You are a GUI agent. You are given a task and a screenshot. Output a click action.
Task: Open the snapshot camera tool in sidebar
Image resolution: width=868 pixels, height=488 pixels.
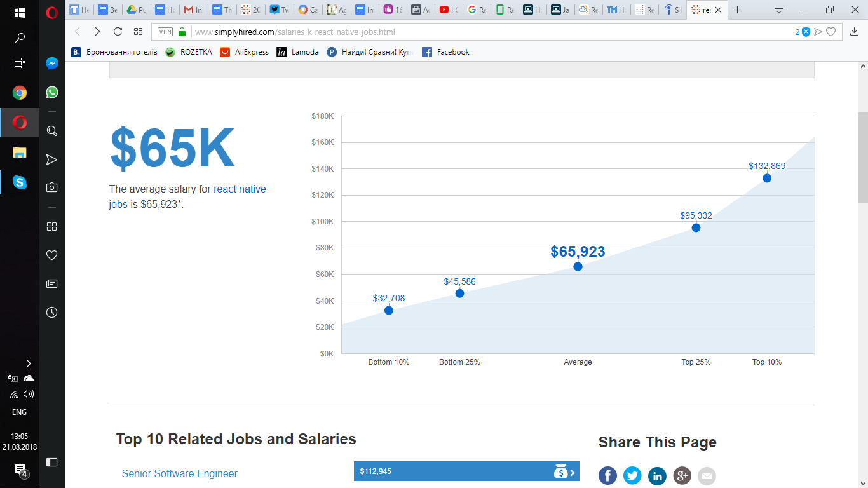[52, 187]
